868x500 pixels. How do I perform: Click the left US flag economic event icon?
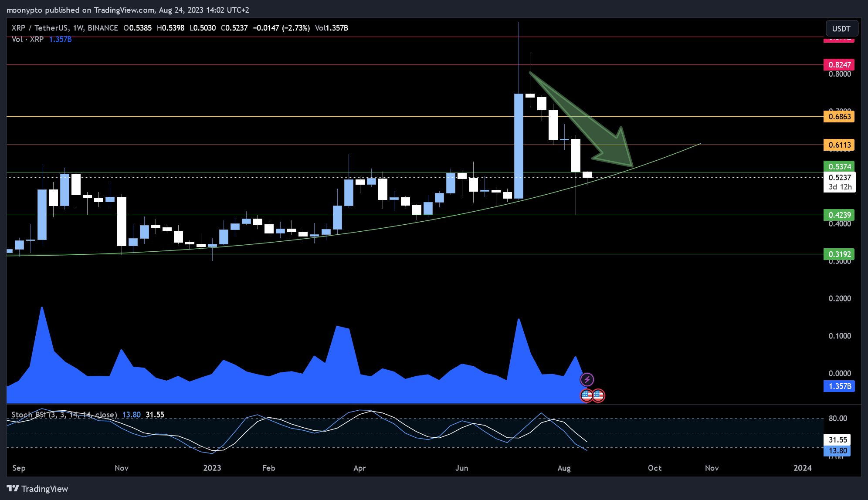(587, 395)
